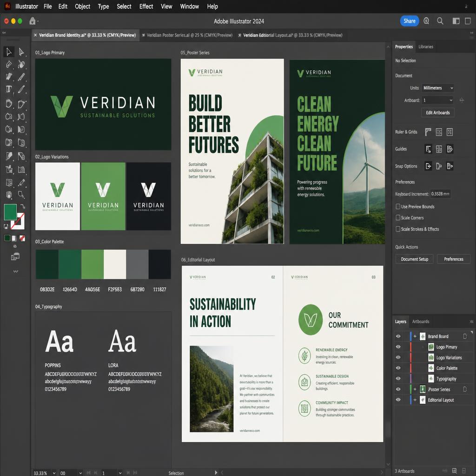Viewport: 476px width, 476px height.
Task: Click the Keyboard Increment input field
Action: 441,194
